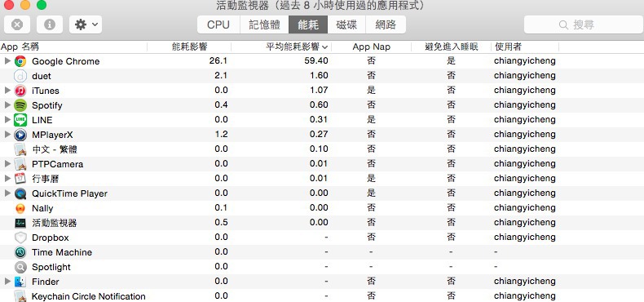Click the 行事曆 calendar icon
Screen dimensions: 644x302
[20, 179]
